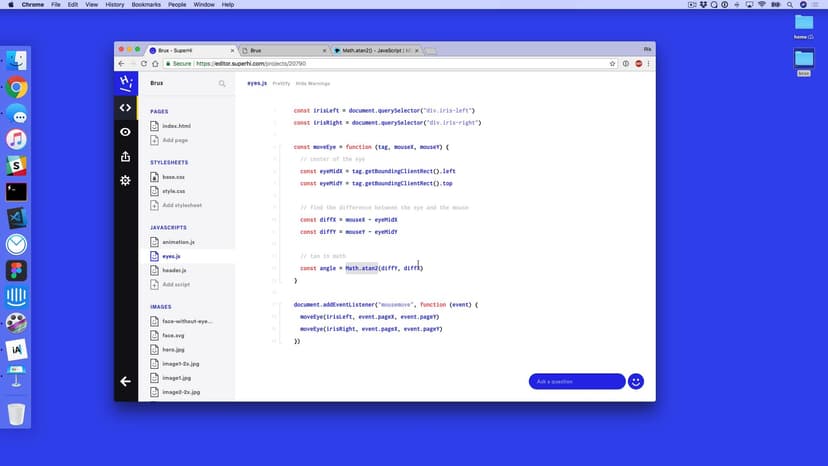Click the SuperHi logo icon

[x=125, y=83]
